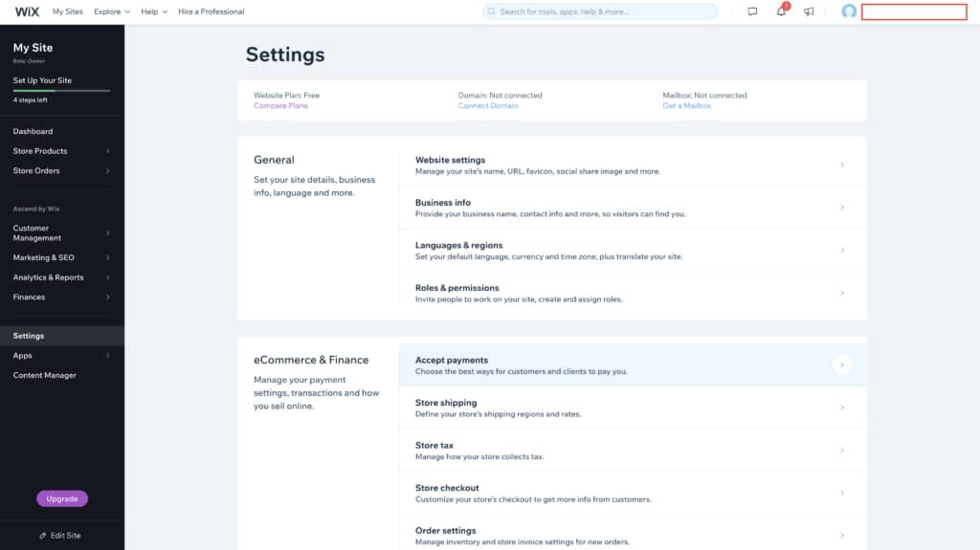This screenshot has height=550, width=980.
Task: Open the notifications bell
Action: point(781,11)
